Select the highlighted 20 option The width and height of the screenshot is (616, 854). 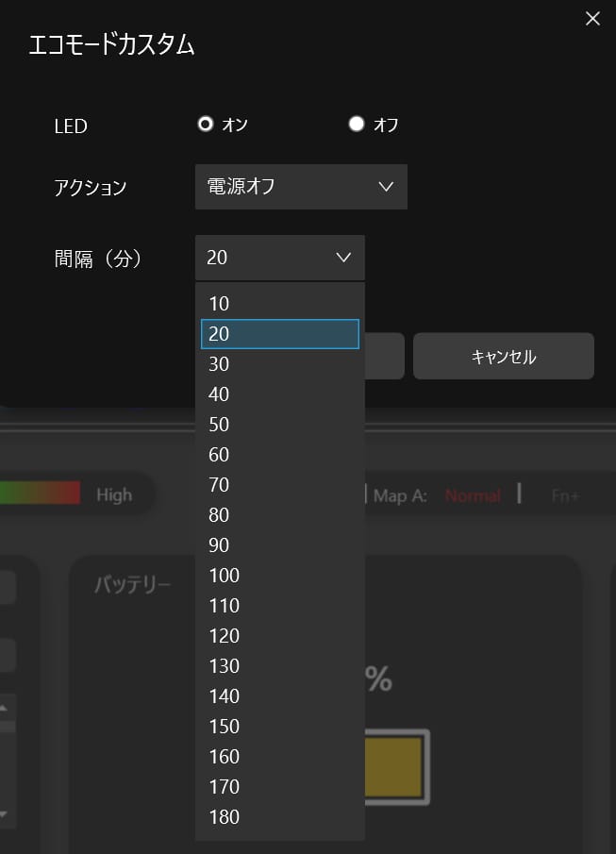(x=279, y=334)
